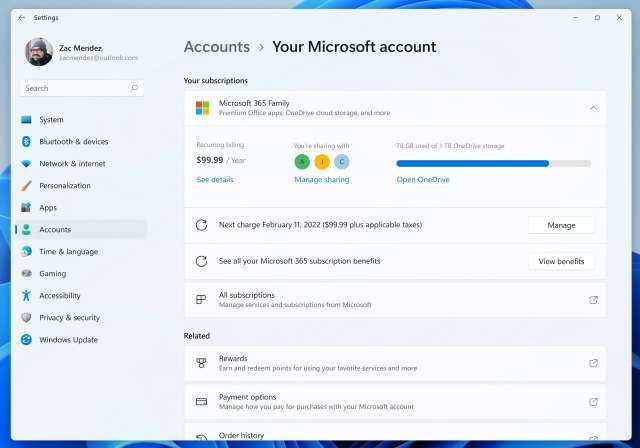Select System in the navigation menu
640x448 pixels.
[x=51, y=120]
